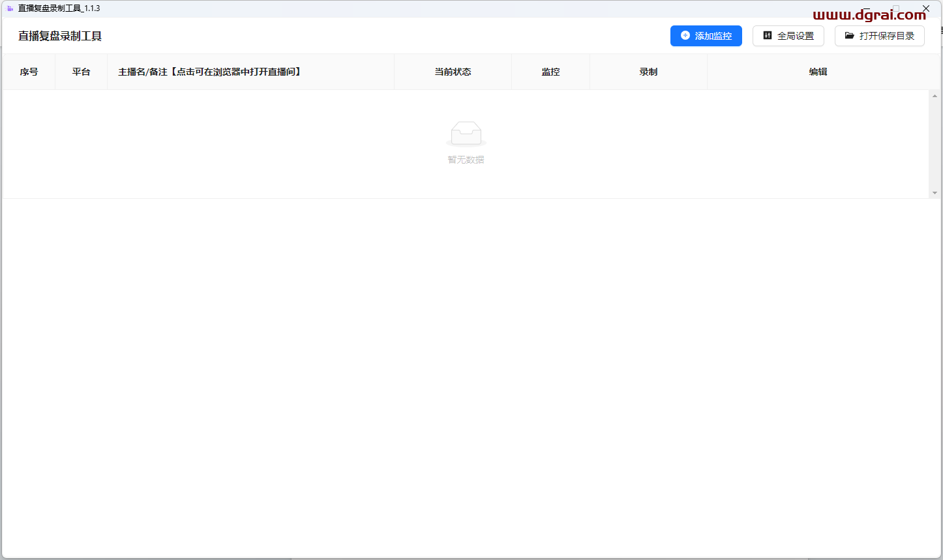Click the 当前状态 column header
This screenshot has height=560, width=943.
(x=453, y=72)
